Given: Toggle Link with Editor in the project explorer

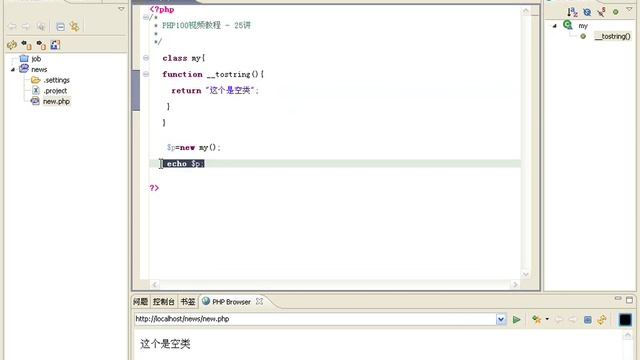Looking at the screenshot, I should 74,27.
